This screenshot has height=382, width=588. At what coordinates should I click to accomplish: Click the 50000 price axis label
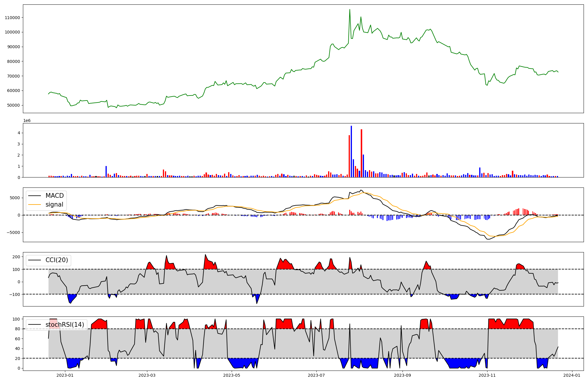click(x=14, y=105)
